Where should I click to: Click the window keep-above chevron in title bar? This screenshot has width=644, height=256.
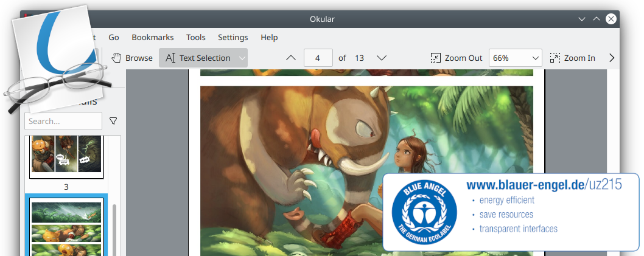pyautogui.click(x=597, y=19)
